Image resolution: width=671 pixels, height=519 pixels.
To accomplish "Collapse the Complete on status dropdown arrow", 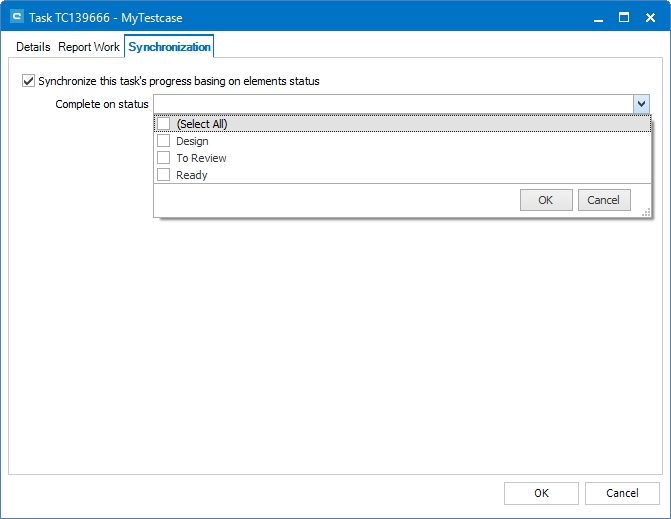I will (x=641, y=104).
